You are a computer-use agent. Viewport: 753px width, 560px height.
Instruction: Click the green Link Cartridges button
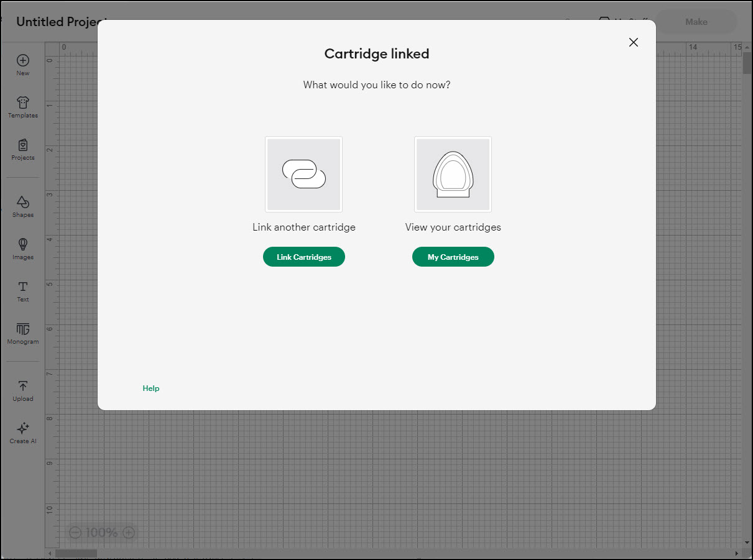(303, 257)
